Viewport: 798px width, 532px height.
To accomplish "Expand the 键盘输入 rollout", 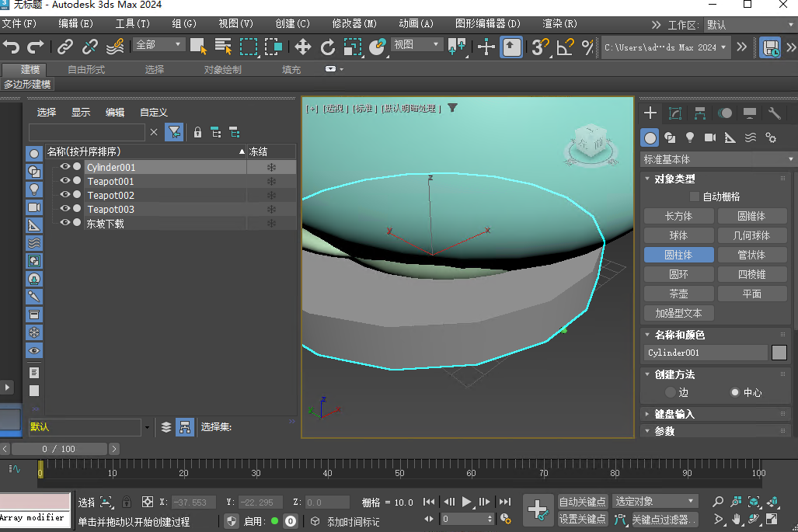I will click(674, 414).
